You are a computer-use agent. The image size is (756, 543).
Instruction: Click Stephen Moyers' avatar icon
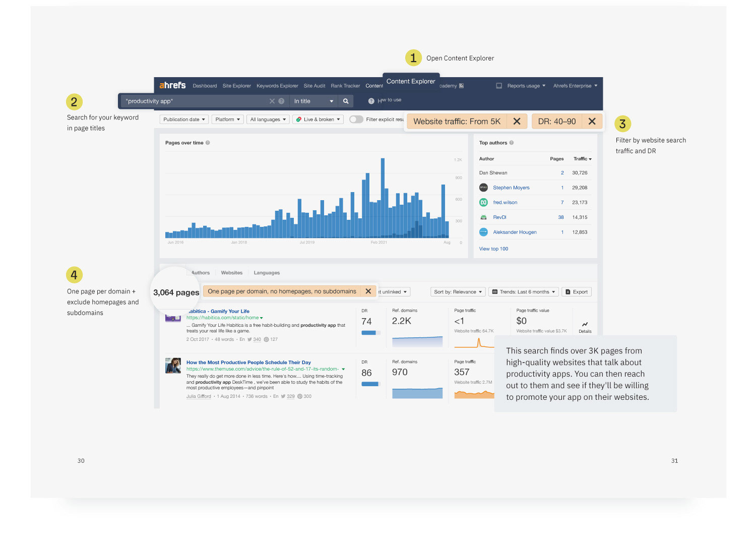point(483,188)
